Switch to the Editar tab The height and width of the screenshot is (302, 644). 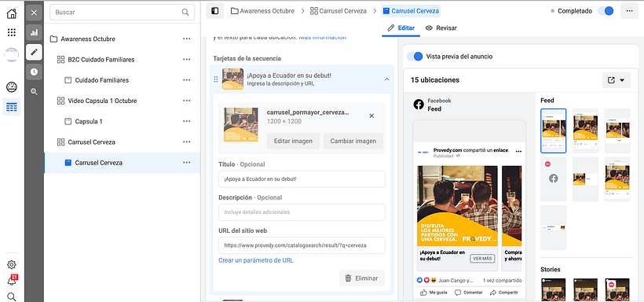click(x=401, y=28)
